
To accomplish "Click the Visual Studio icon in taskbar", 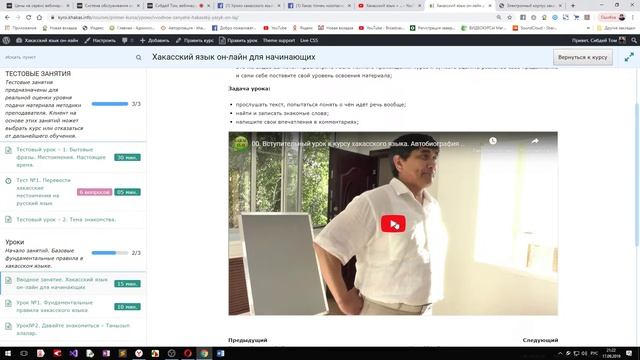I will point(73,353).
